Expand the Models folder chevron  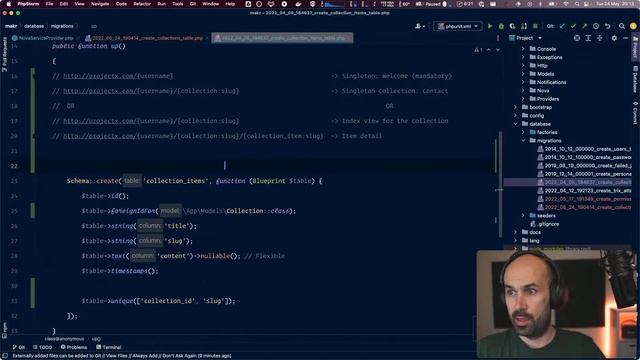point(523,74)
